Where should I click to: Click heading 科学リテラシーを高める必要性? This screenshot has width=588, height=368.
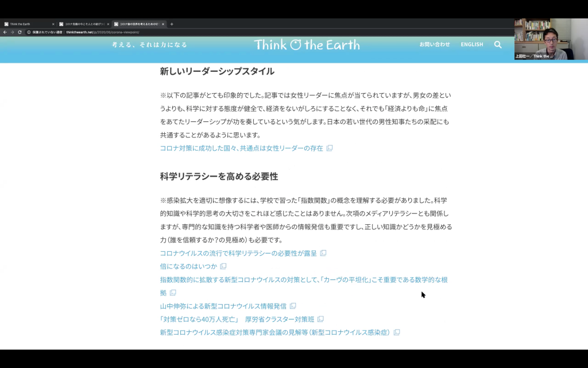219,177
